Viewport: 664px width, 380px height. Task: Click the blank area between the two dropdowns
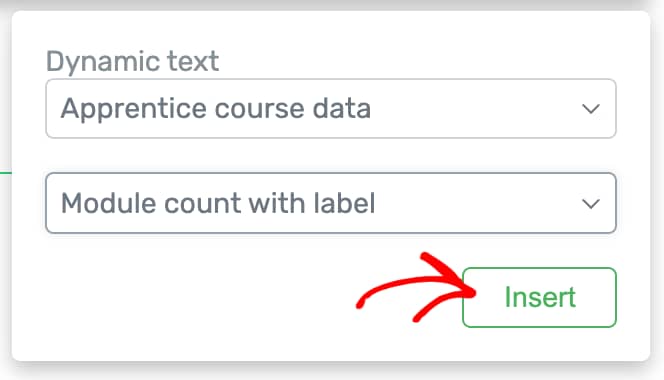click(331, 155)
